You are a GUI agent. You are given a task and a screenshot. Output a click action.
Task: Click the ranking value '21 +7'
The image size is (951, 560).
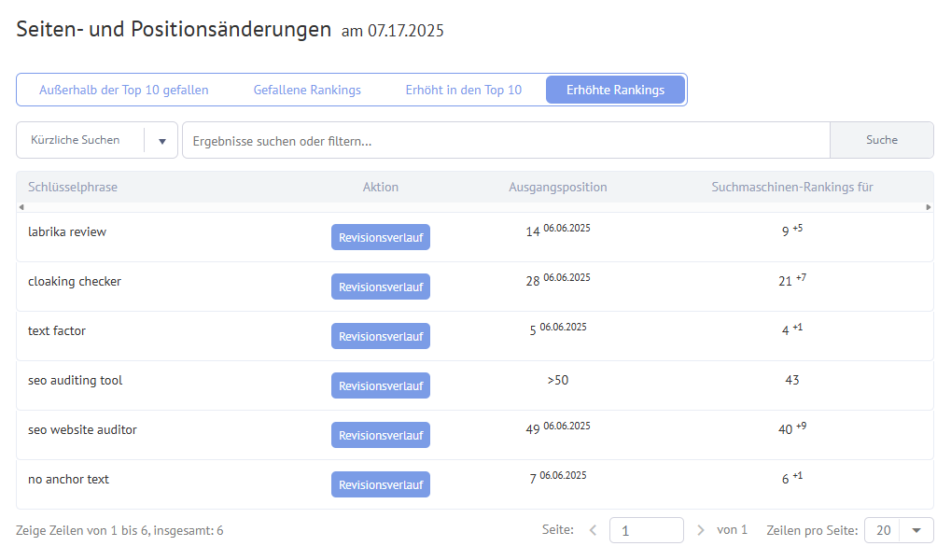[x=792, y=280]
